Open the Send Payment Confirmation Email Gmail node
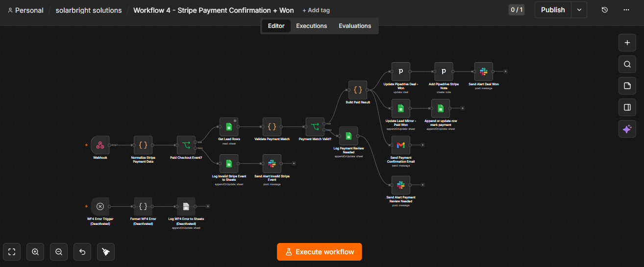The image size is (644, 267). (401, 145)
